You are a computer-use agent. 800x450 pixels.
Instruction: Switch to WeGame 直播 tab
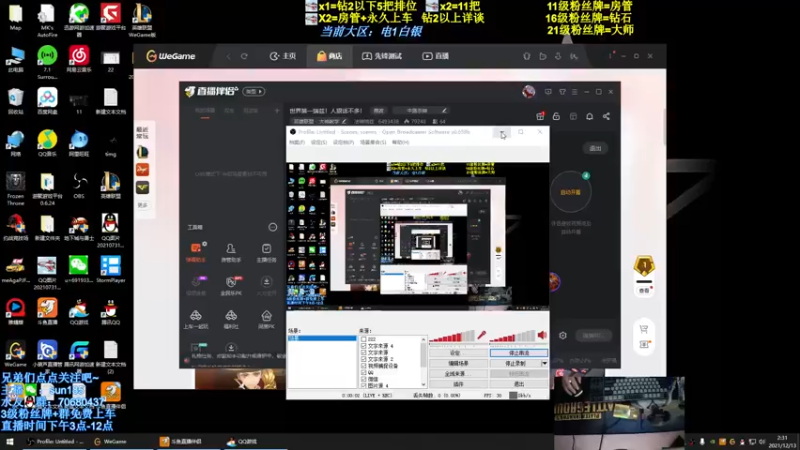(436, 56)
